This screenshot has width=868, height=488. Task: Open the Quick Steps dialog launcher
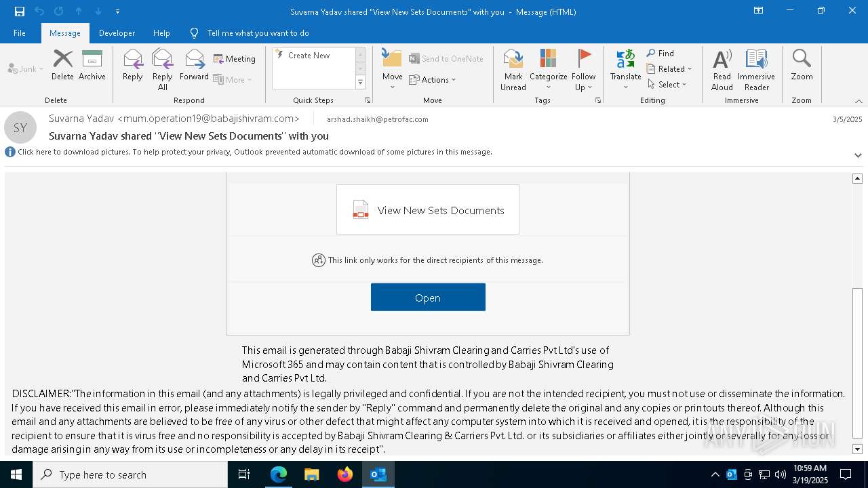368,100
